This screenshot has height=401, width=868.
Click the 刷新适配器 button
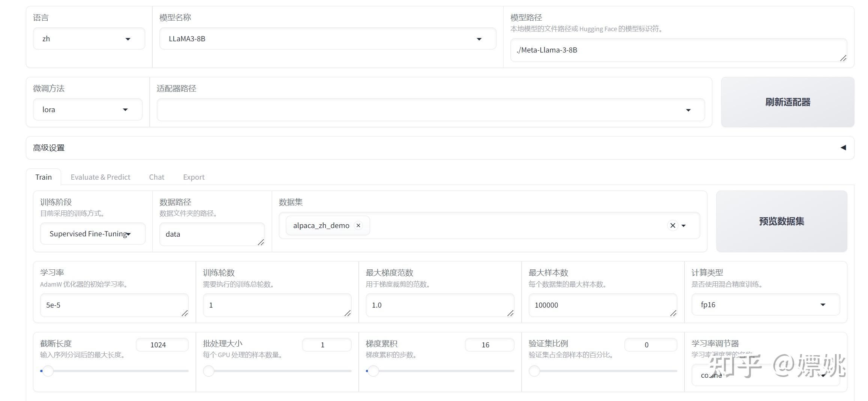pos(787,102)
